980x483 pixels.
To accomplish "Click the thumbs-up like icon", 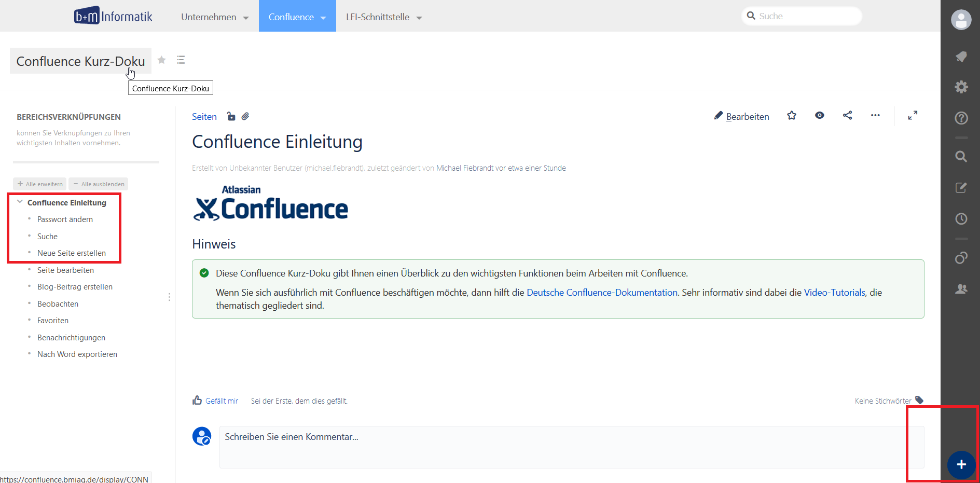I will [197, 400].
